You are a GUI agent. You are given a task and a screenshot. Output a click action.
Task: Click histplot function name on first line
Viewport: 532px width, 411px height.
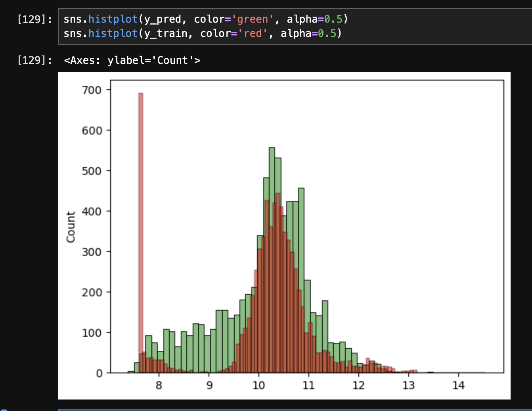[x=113, y=19]
